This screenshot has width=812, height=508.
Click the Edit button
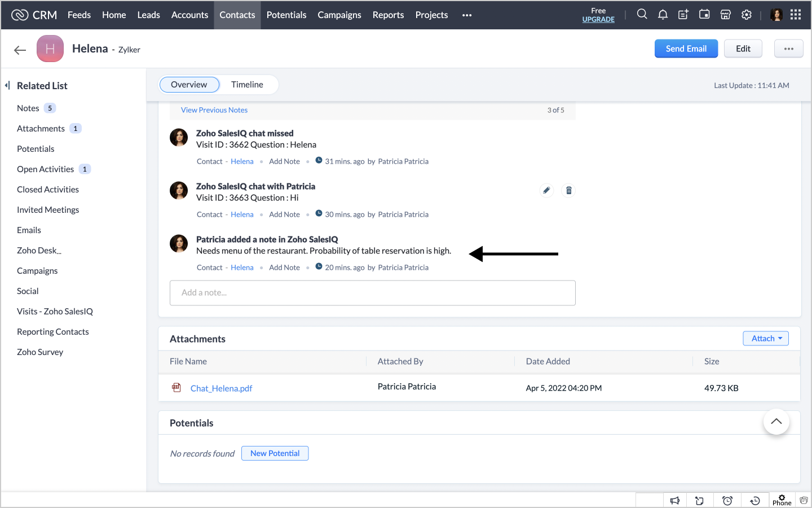[743, 49]
